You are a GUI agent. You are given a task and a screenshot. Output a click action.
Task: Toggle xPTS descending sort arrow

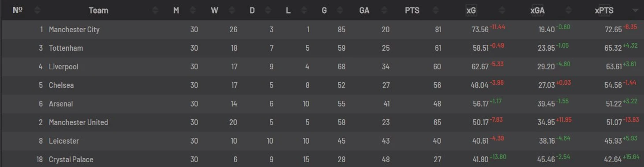(x=635, y=11)
